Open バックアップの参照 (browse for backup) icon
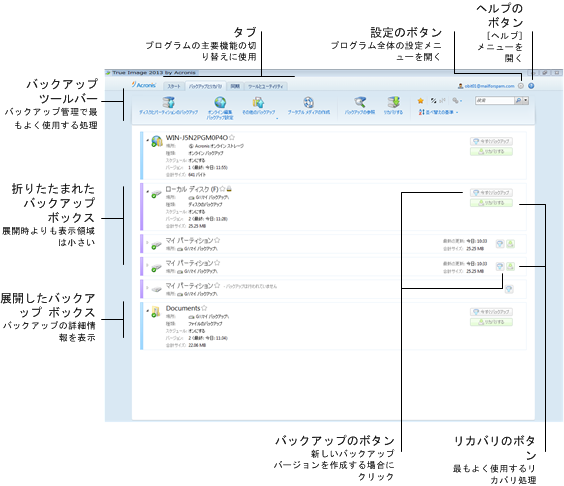Screen dimensions: 564x486 [360, 102]
